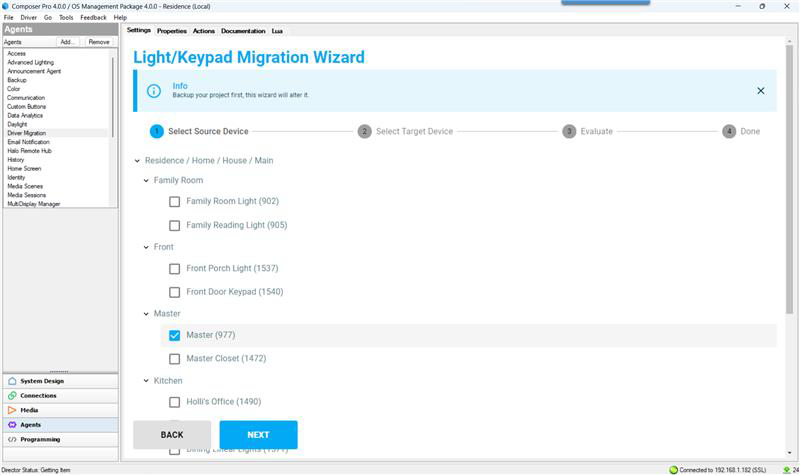Switch to the Actions tab

pos(204,31)
